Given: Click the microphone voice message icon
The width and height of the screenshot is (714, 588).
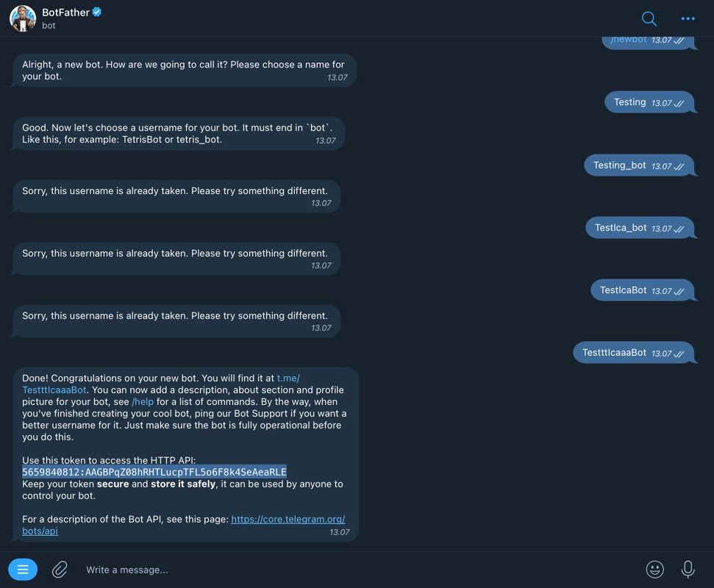Looking at the screenshot, I should point(688,569).
